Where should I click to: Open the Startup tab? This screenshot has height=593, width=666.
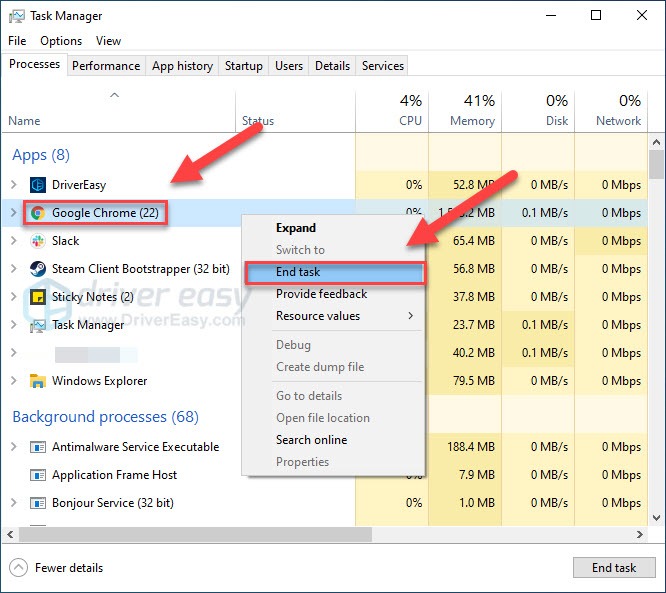click(243, 66)
